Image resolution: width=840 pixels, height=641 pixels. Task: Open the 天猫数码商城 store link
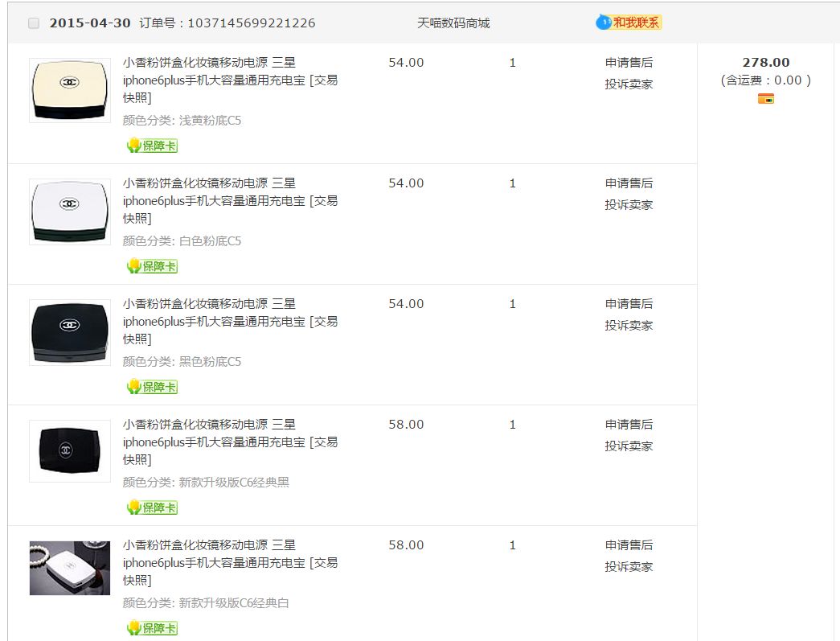point(453,23)
